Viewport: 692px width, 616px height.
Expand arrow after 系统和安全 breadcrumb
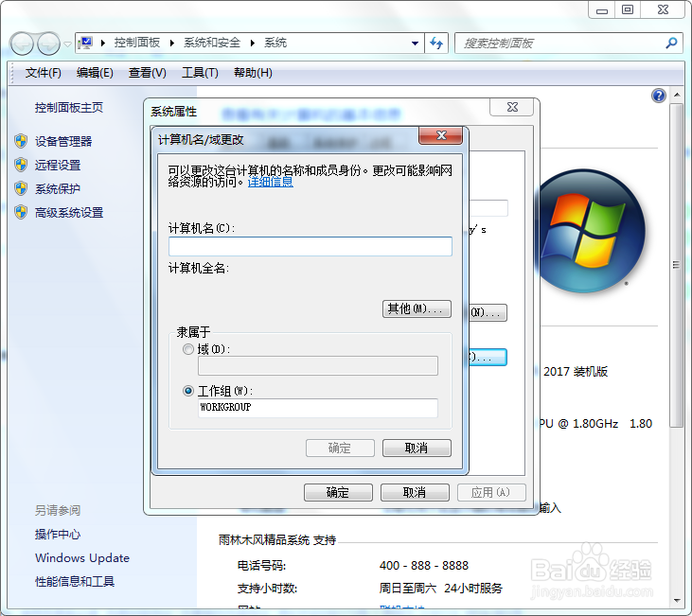(x=253, y=43)
